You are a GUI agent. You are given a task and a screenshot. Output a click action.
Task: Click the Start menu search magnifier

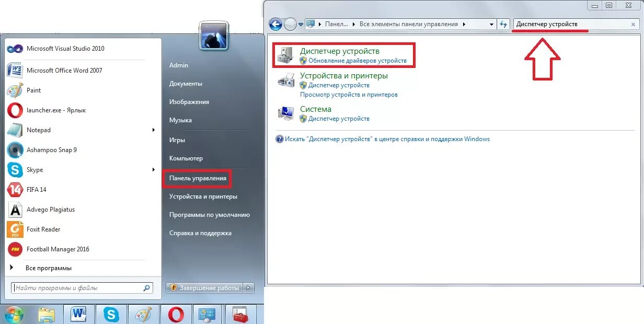[147, 288]
